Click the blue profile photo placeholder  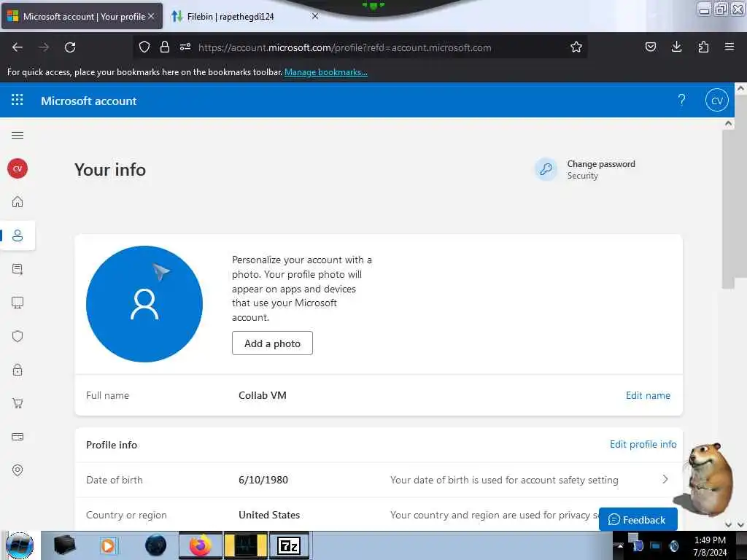click(x=144, y=304)
